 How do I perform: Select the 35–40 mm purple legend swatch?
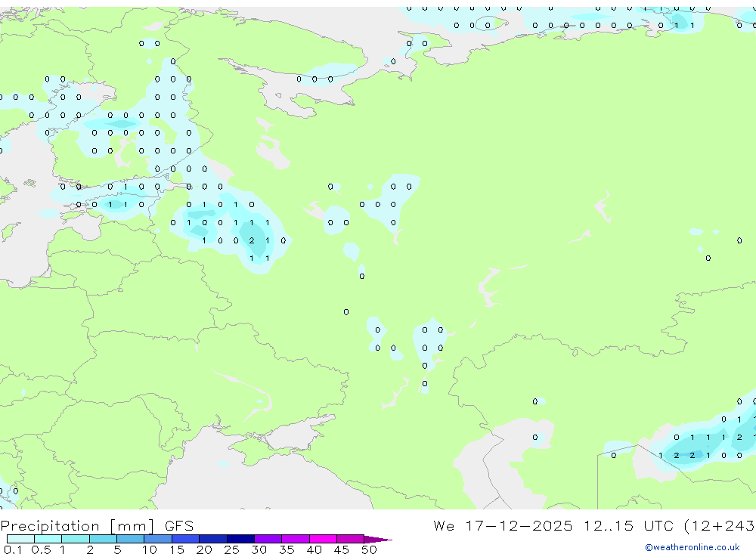(295, 539)
